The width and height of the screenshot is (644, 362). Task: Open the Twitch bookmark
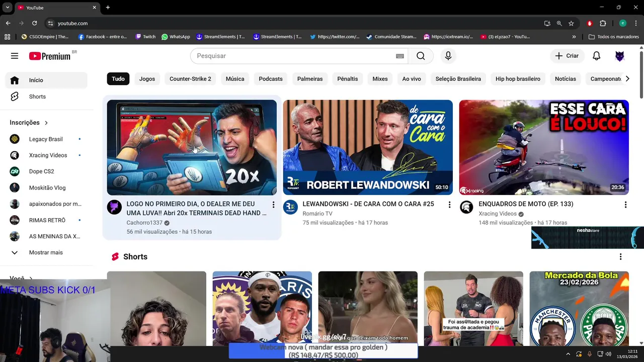coord(145,37)
